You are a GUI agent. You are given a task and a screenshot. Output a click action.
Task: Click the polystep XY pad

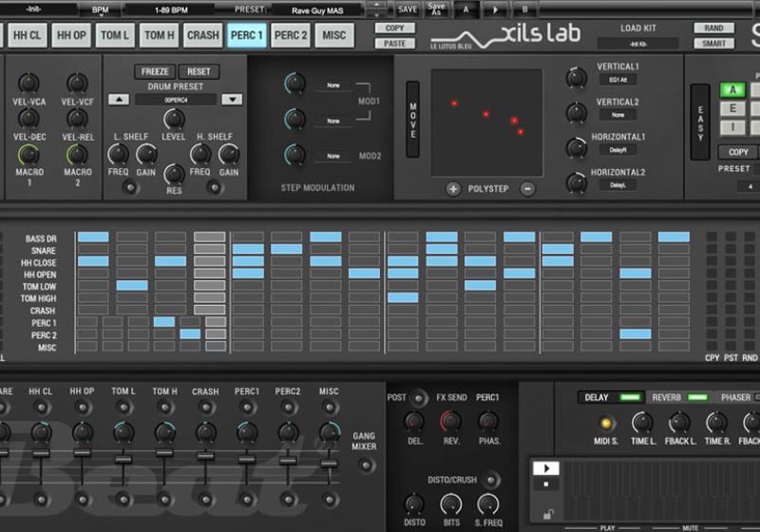486,123
